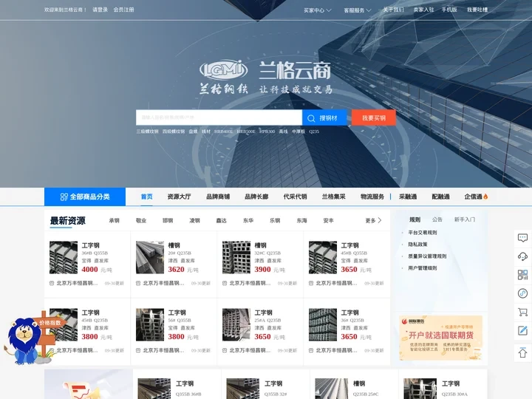Open 平台交易规则 link
This screenshot has height=399, width=532.
(x=423, y=233)
